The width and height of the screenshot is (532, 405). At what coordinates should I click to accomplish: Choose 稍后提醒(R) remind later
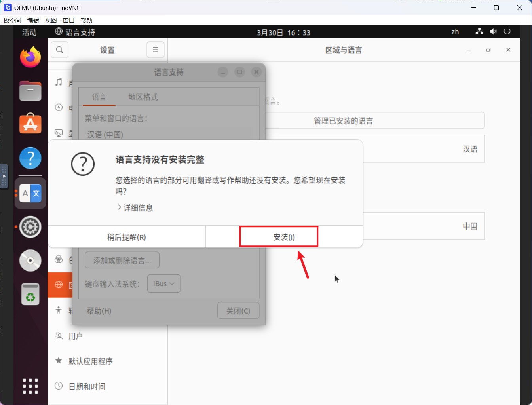tap(127, 237)
